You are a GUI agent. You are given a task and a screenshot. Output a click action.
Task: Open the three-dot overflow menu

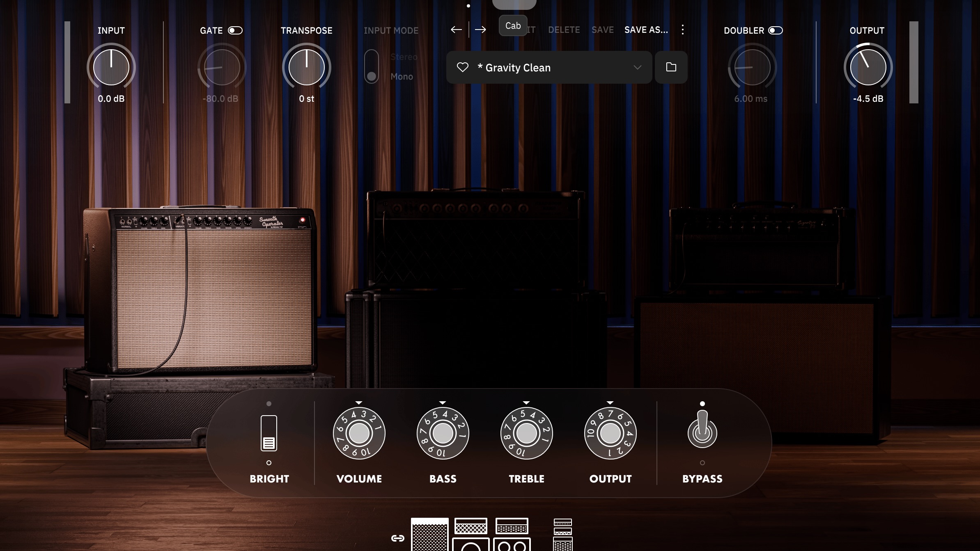[683, 30]
